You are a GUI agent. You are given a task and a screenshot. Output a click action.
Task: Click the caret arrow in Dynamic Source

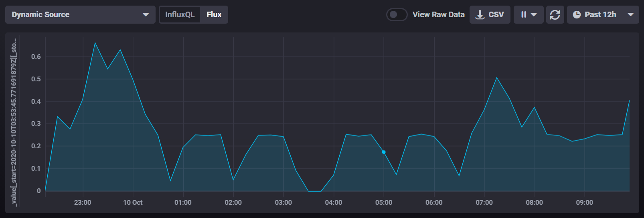pos(146,15)
